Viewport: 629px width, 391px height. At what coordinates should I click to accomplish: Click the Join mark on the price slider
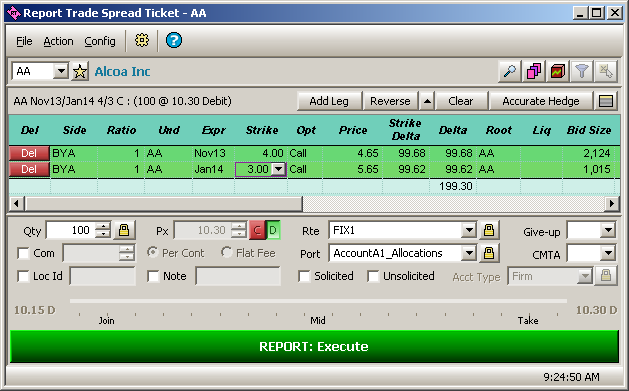pos(107,320)
